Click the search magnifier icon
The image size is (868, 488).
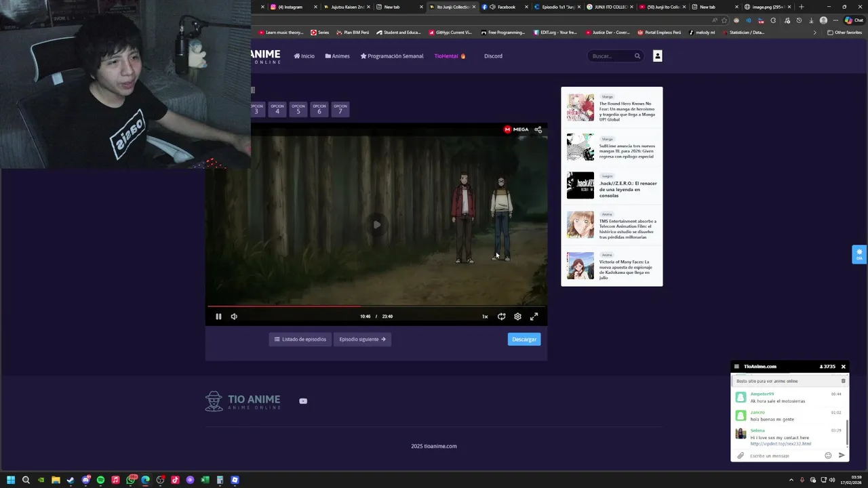(x=637, y=56)
